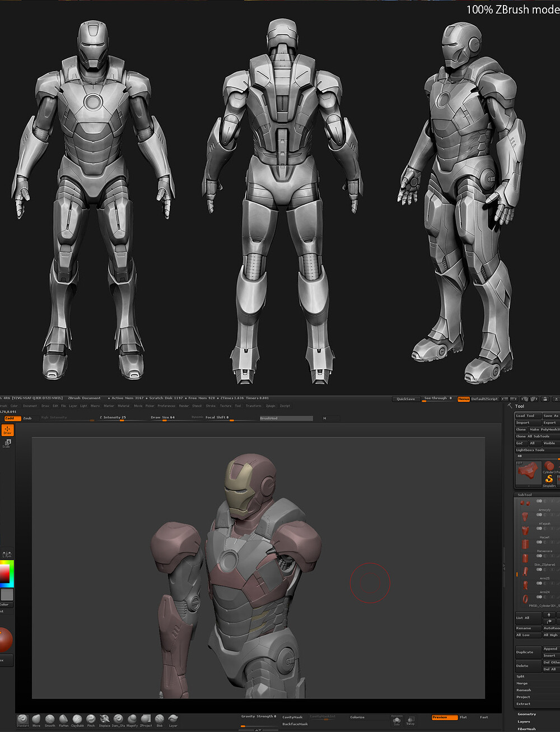Click the Transp transparency icon
Viewport: 560px width, 732px height.
410,720
